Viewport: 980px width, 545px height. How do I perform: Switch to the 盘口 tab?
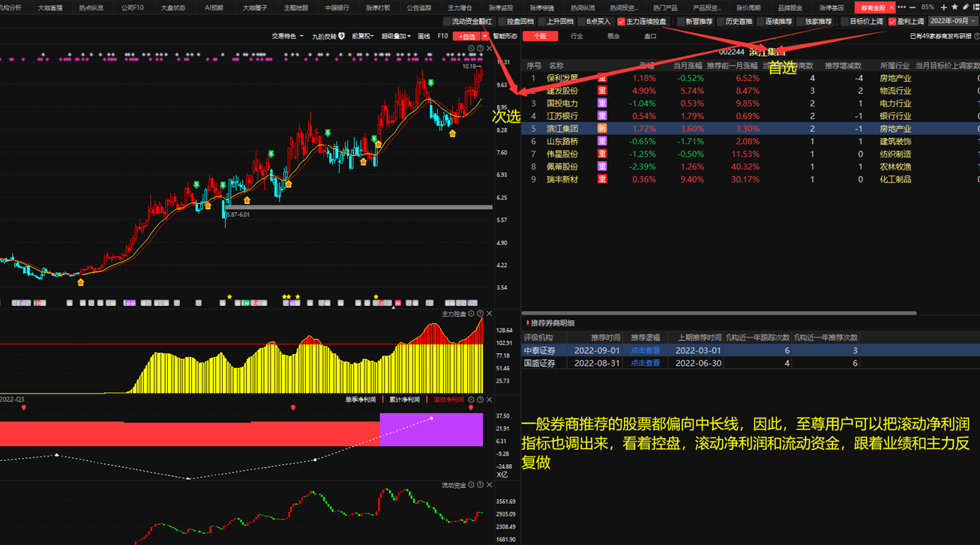(650, 36)
